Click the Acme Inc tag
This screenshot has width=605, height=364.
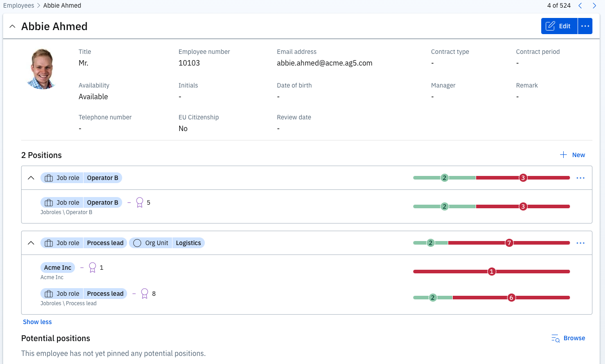pyautogui.click(x=57, y=268)
